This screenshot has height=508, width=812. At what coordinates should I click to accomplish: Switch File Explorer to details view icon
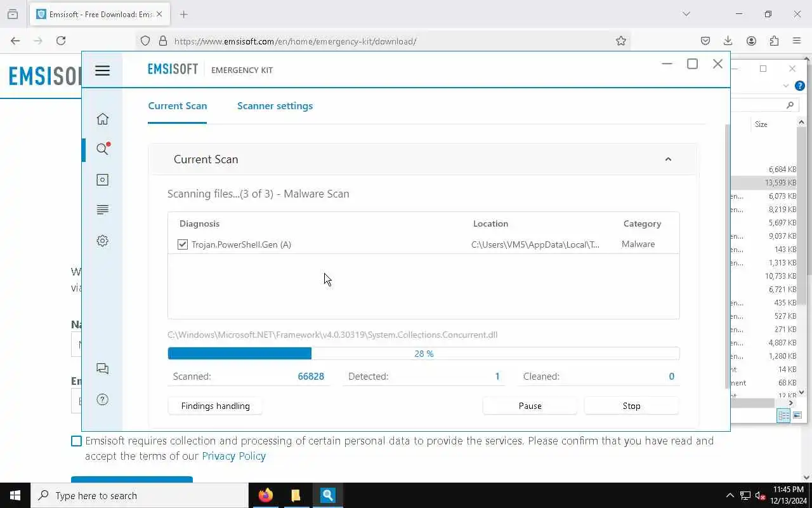(783, 415)
